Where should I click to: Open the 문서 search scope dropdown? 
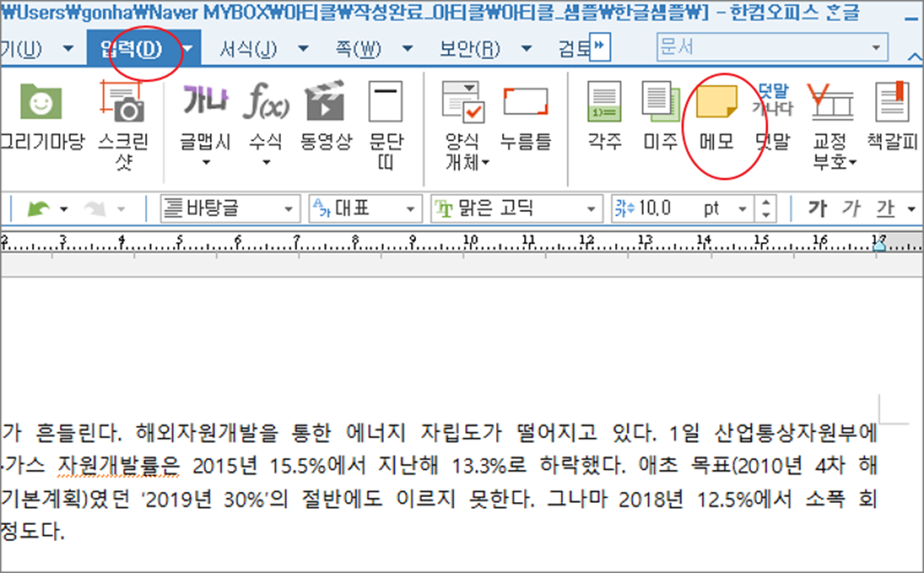(x=877, y=48)
